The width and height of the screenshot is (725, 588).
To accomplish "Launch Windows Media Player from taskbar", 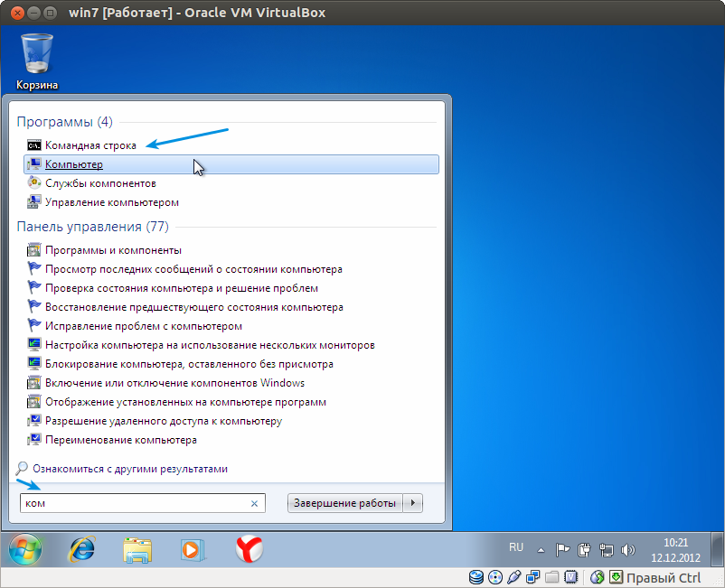I will [193, 550].
